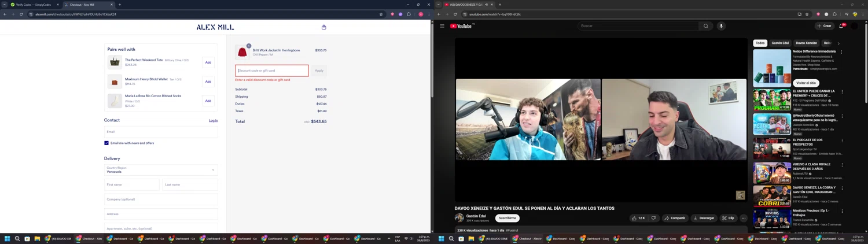Open Windows Search on left taskbar

(x=17, y=238)
